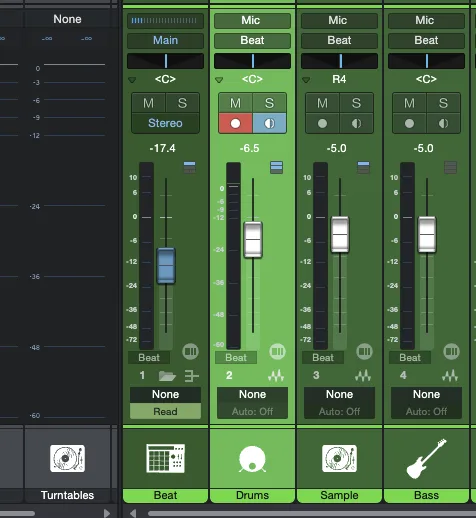This screenshot has height=518, width=476.
Task: Mute the Sample channel
Action: click(322, 103)
